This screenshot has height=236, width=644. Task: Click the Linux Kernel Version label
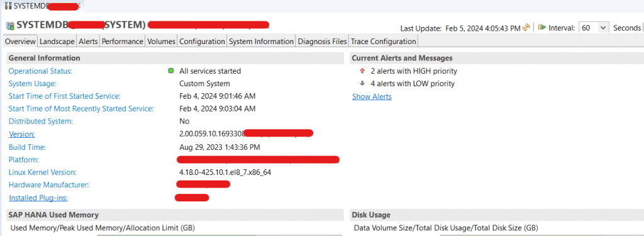(x=42, y=172)
